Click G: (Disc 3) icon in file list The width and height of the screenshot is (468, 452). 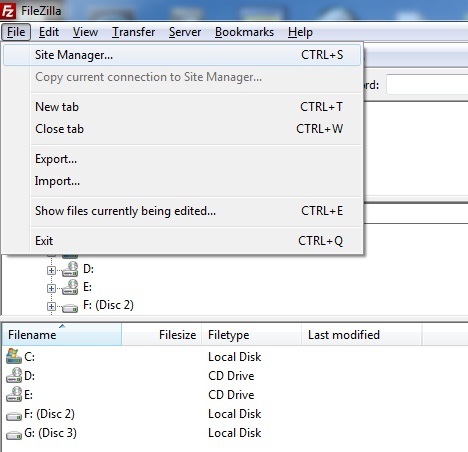click(x=14, y=435)
